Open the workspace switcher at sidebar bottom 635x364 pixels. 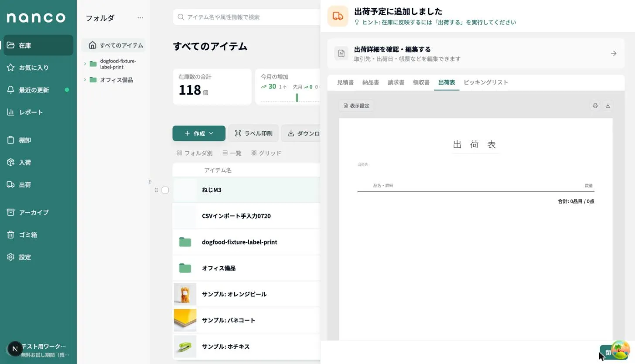(x=38, y=350)
